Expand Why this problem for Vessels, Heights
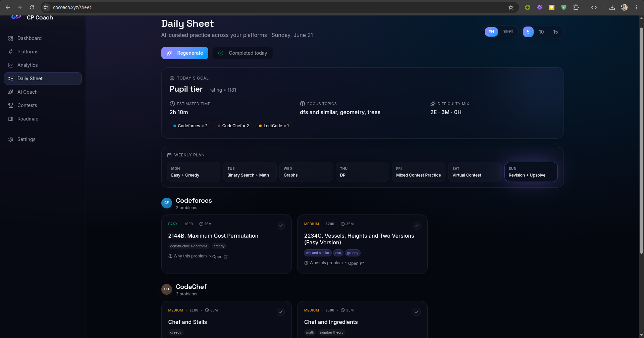This screenshot has height=338, width=644. click(326, 263)
